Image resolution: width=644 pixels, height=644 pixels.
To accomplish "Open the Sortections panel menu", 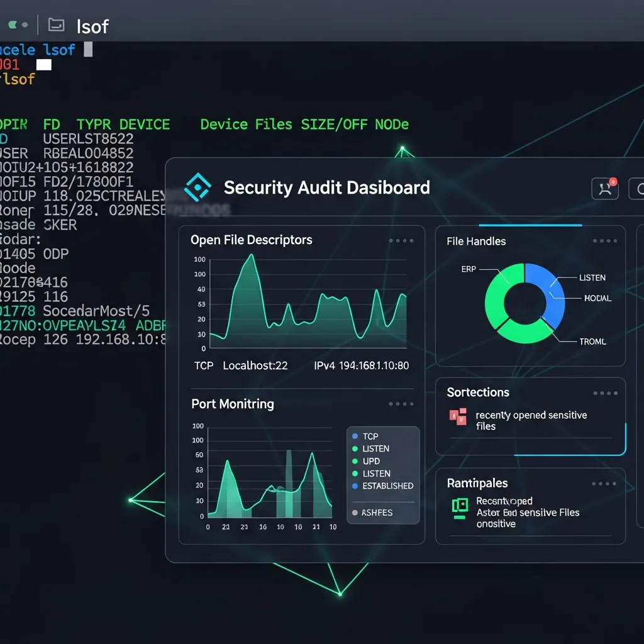I will point(605,392).
